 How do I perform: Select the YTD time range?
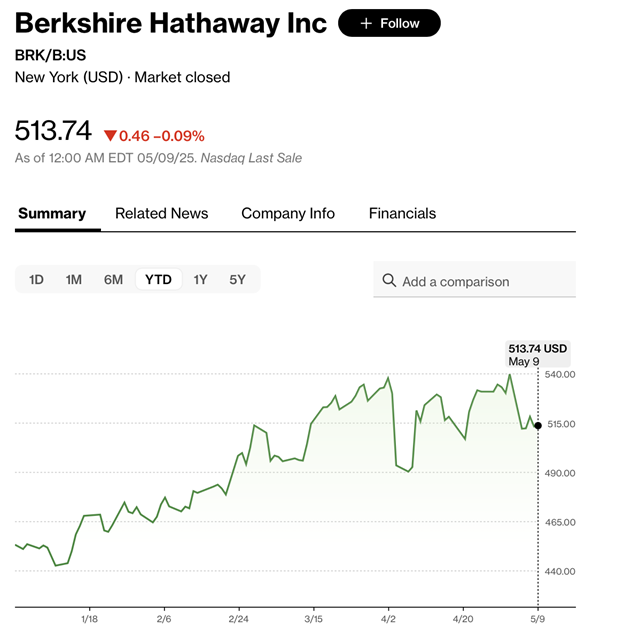point(158,280)
